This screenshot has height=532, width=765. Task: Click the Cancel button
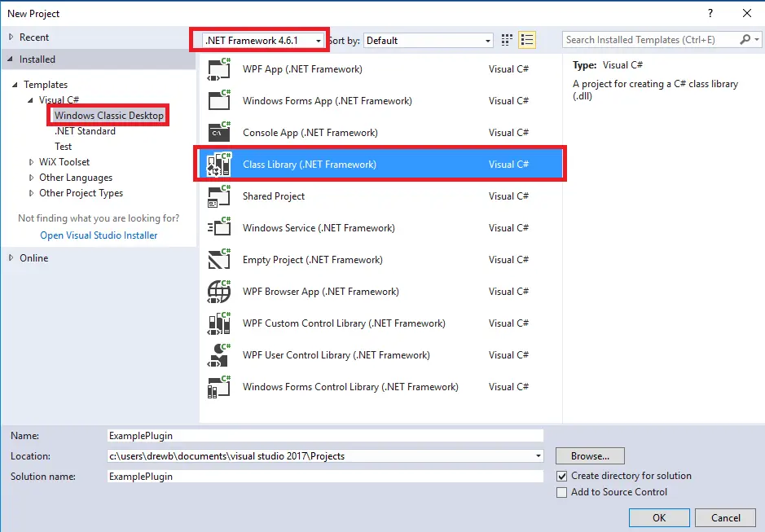[725, 518]
